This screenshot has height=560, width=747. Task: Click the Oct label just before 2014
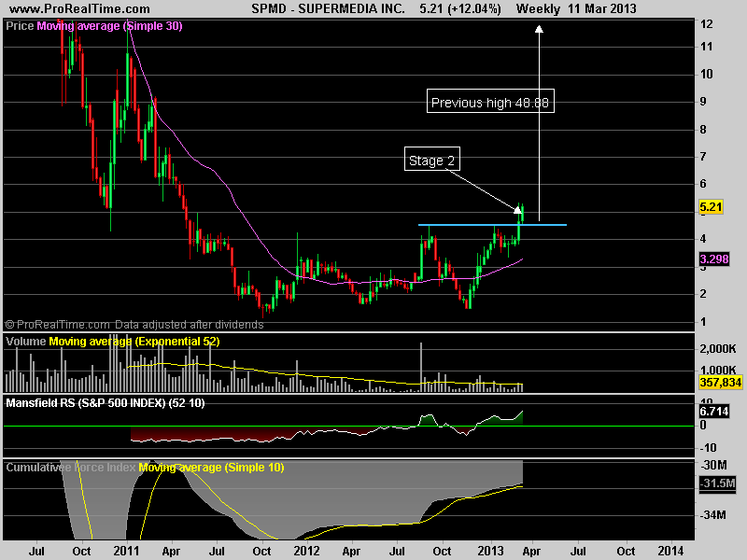click(x=626, y=551)
